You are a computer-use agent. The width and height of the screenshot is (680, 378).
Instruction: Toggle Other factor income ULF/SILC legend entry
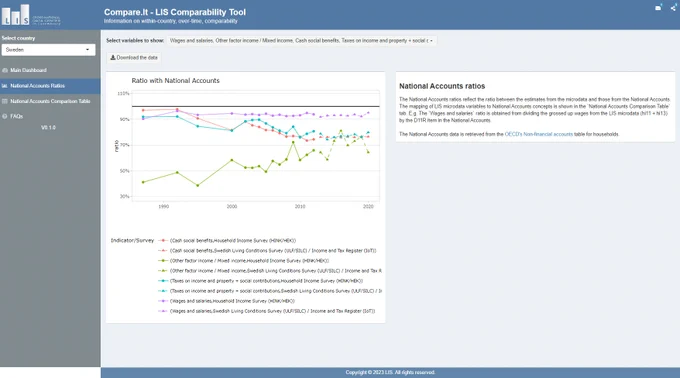pos(270,270)
